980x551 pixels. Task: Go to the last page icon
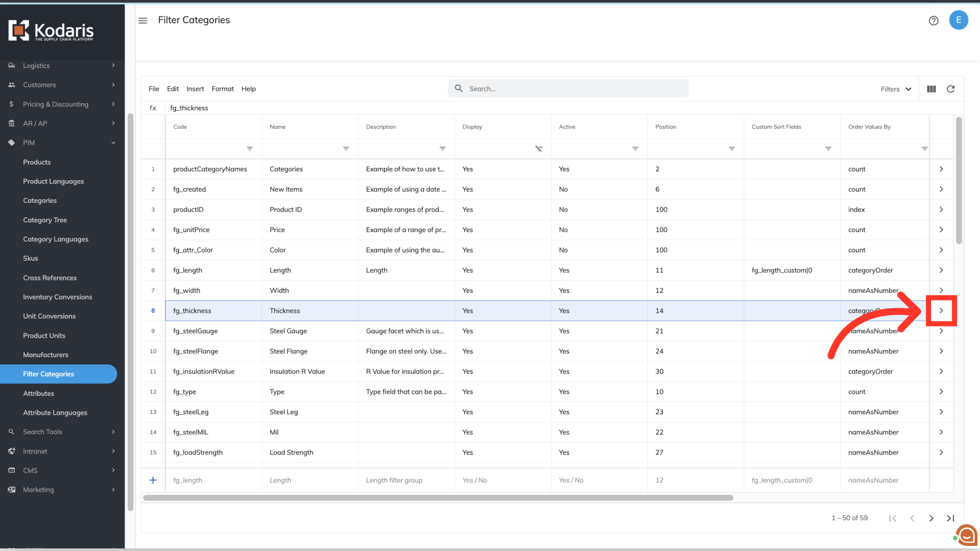[x=950, y=518]
